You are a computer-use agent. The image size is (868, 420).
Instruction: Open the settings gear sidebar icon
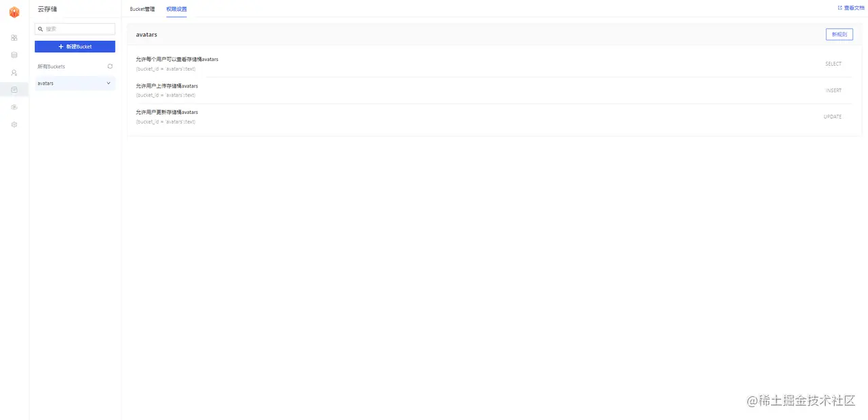point(14,125)
